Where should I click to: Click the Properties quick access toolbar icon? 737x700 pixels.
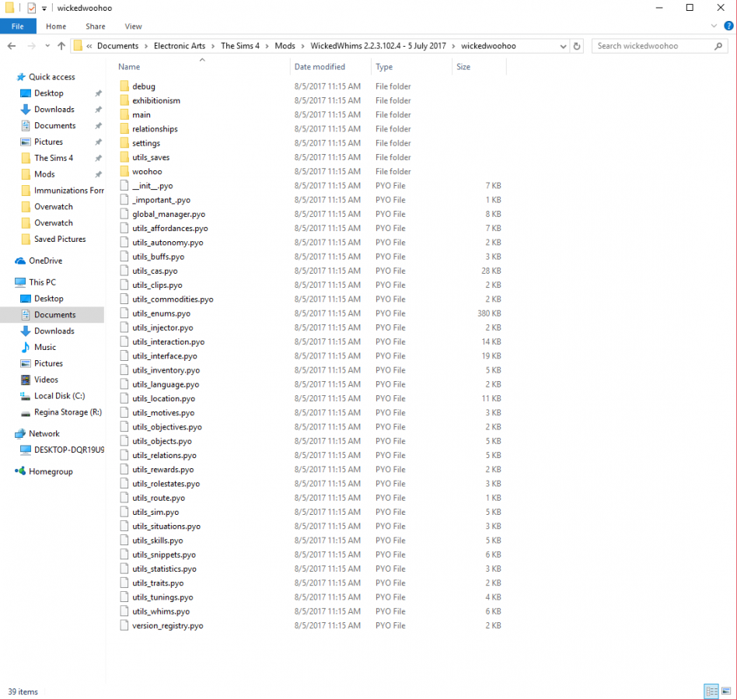[x=32, y=8]
